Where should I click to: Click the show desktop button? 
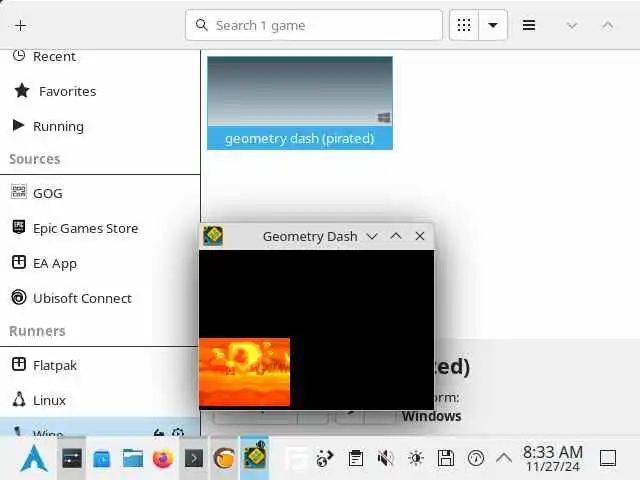pos(608,458)
